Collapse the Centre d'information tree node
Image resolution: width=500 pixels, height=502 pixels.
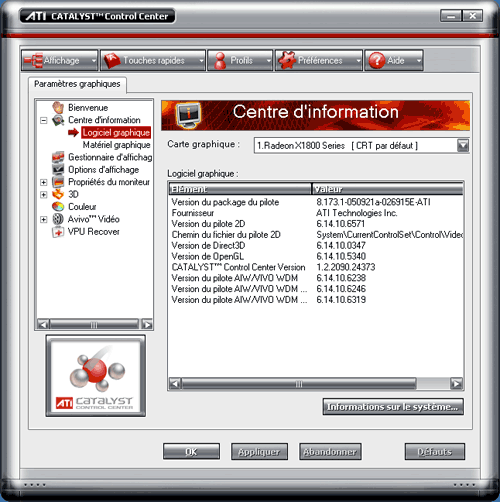coord(44,120)
